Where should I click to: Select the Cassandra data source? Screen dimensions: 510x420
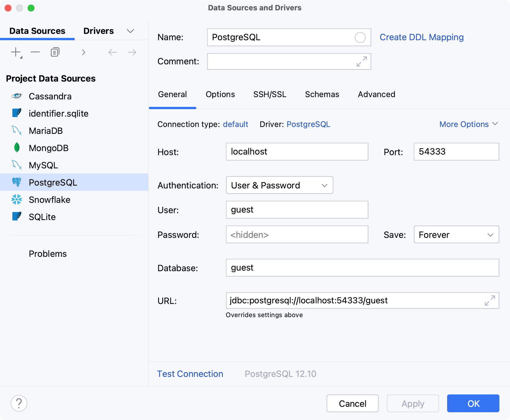(50, 96)
